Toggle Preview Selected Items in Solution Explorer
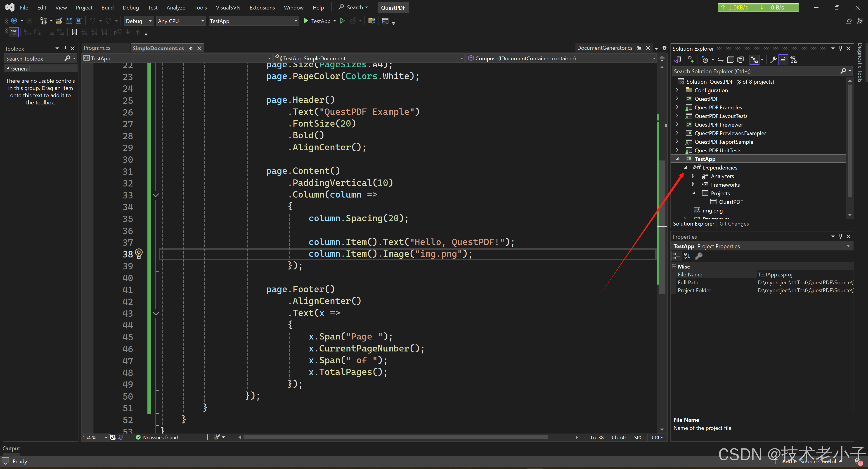This screenshot has width=868, height=469. (783, 60)
